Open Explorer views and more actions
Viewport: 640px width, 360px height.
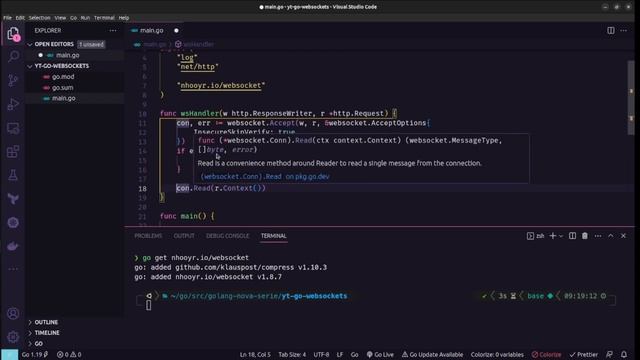(x=113, y=31)
